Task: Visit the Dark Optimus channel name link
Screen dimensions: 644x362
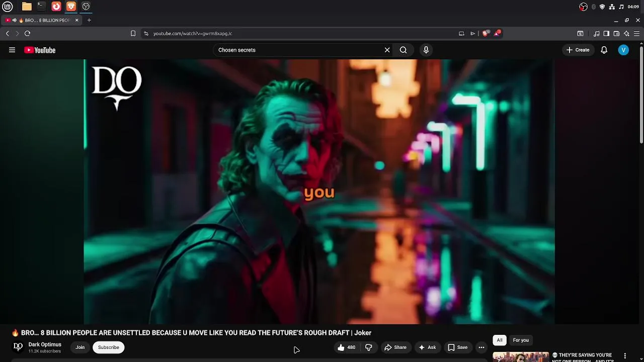Action: pyautogui.click(x=45, y=344)
